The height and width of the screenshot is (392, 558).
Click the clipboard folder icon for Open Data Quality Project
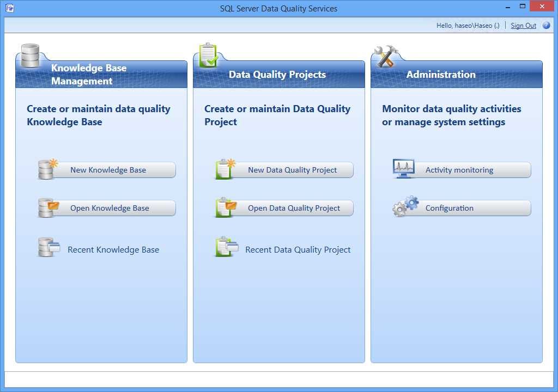click(226, 207)
